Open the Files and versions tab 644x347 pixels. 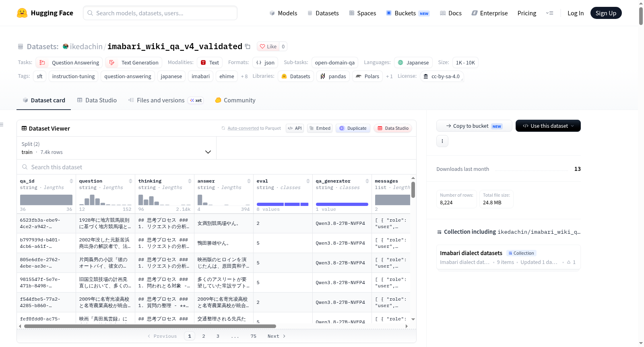(166, 100)
